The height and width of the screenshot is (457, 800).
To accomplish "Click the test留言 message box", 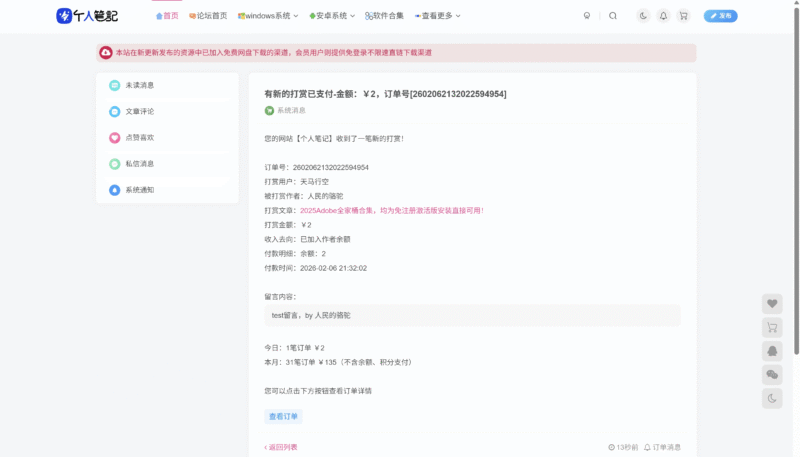I will coord(472,315).
